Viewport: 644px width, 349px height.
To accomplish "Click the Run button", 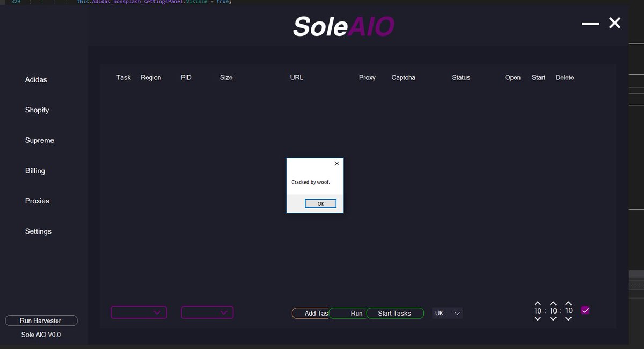I will (347, 313).
